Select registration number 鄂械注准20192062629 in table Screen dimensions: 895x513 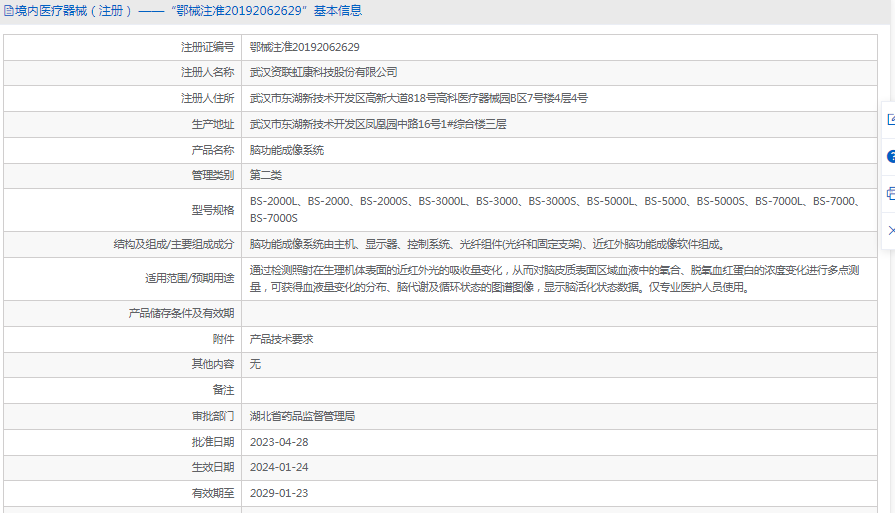305,47
